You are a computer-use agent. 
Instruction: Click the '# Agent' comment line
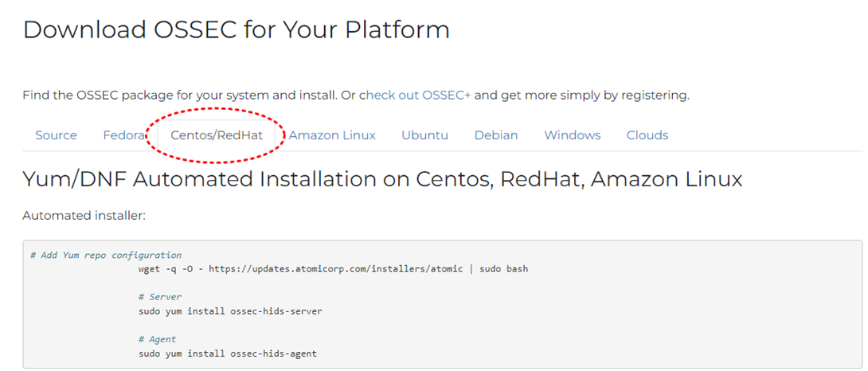tap(157, 339)
